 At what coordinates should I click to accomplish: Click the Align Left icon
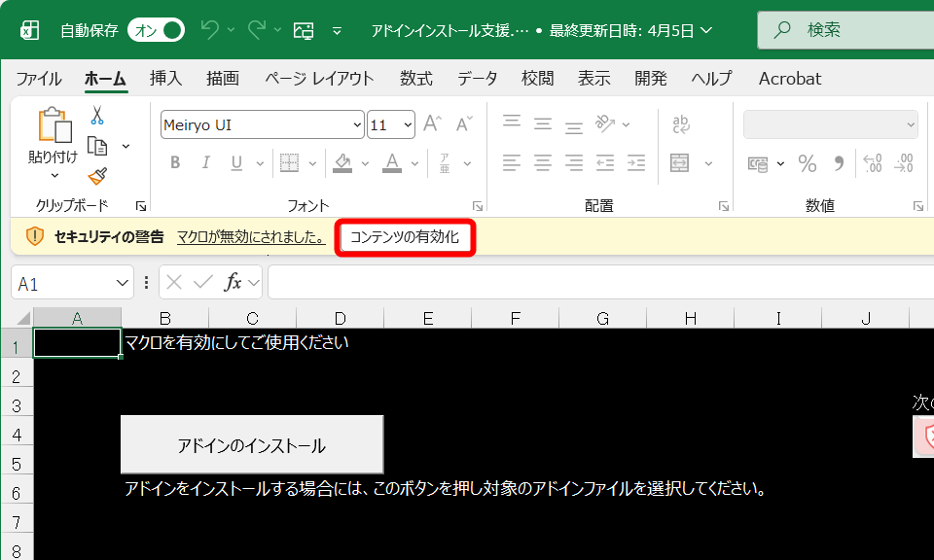point(512,162)
